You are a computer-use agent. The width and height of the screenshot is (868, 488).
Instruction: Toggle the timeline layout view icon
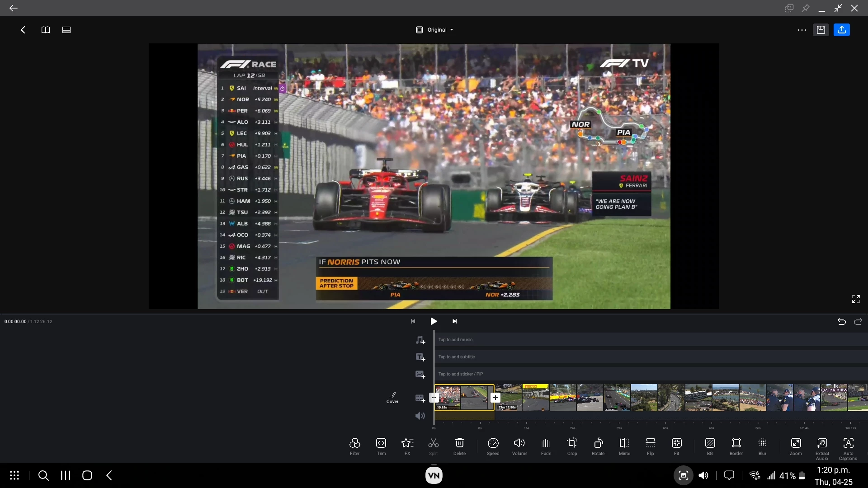[66, 30]
